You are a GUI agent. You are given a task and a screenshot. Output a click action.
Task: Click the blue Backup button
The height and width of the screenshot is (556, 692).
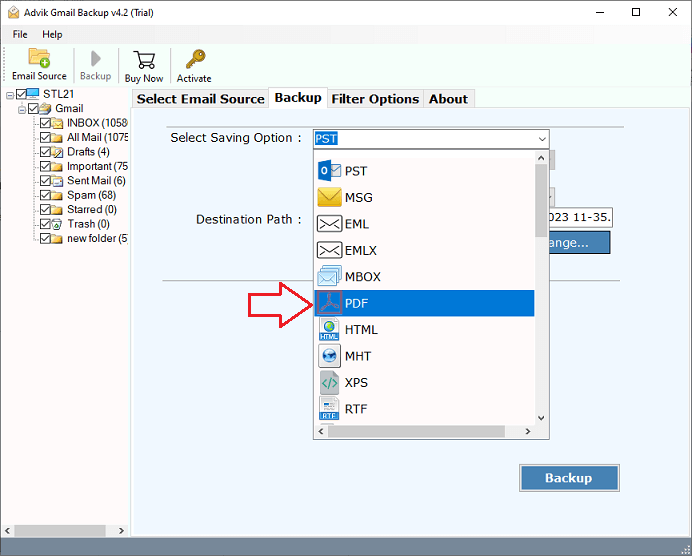tap(569, 478)
